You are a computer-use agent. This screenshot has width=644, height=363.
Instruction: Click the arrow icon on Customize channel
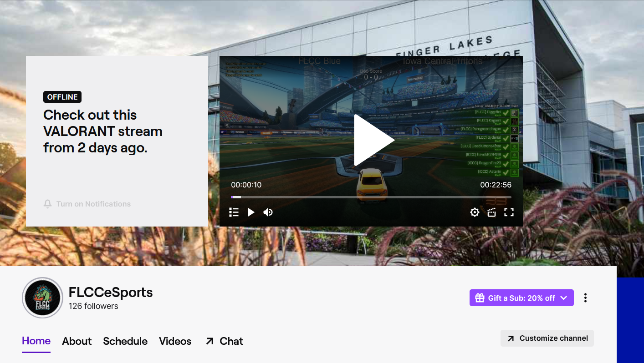click(x=511, y=338)
